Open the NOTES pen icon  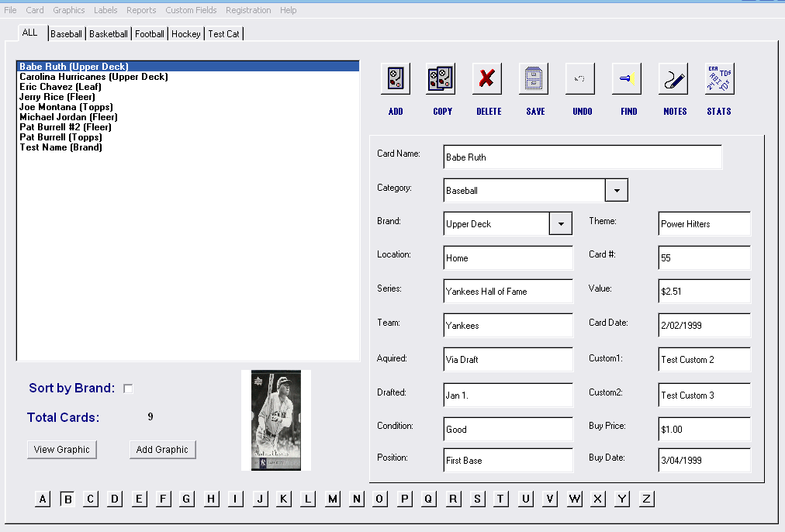click(x=673, y=79)
